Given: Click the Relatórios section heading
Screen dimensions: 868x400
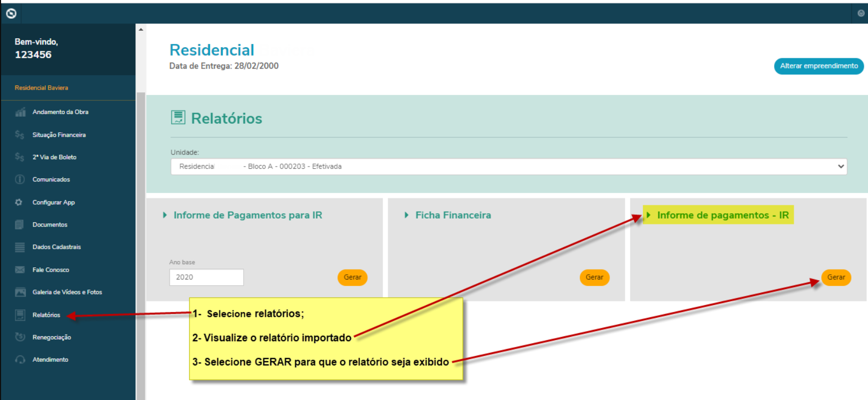Looking at the screenshot, I should 227,118.
